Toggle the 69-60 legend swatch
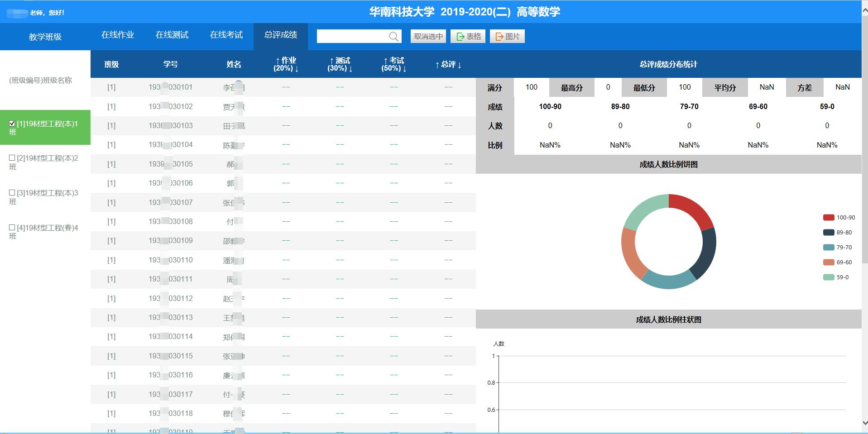Screen dimensions: 868x434 pos(829,262)
